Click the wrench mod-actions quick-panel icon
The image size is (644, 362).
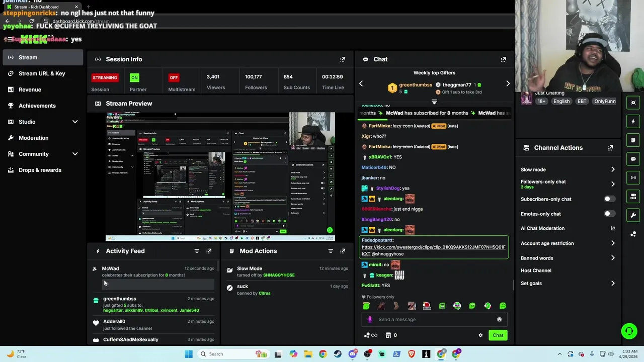[x=633, y=215]
